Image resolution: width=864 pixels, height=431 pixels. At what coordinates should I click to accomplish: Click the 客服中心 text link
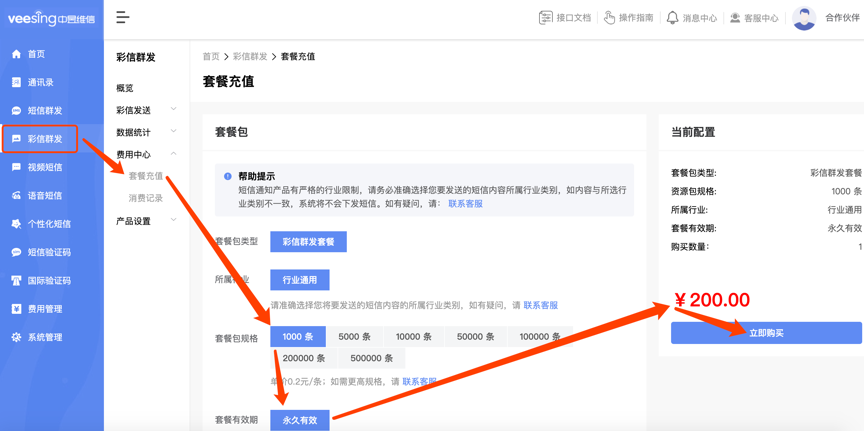coord(761,18)
